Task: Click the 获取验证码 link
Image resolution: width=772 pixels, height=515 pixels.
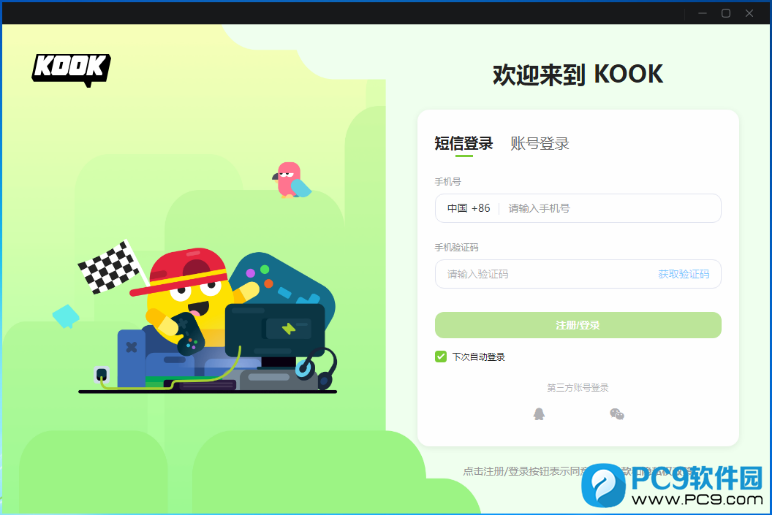Action: coord(683,274)
